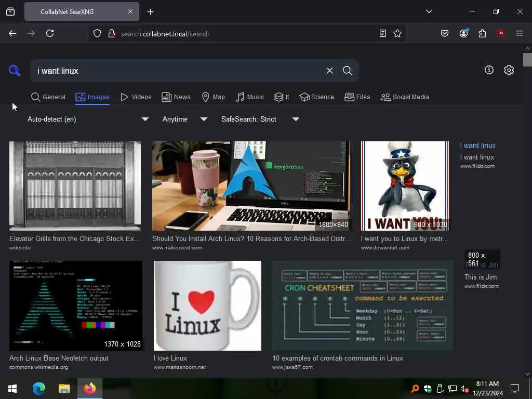Open Arch Linux laptop image thumbnail
The height and width of the screenshot is (399, 532).
251,186
